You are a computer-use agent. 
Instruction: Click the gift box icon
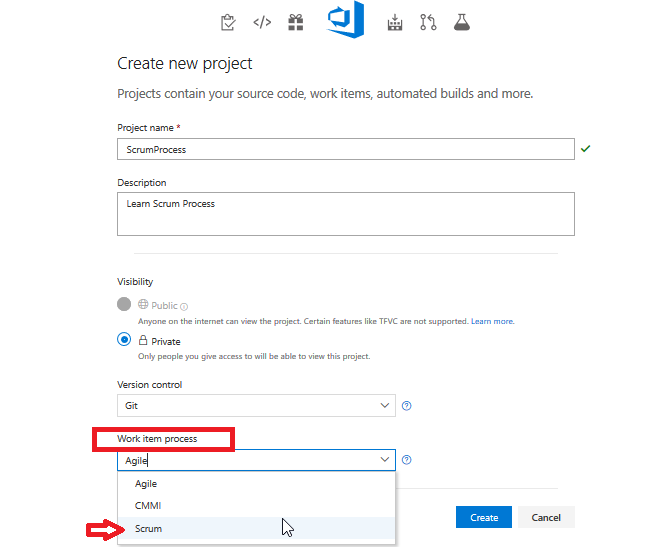click(295, 22)
